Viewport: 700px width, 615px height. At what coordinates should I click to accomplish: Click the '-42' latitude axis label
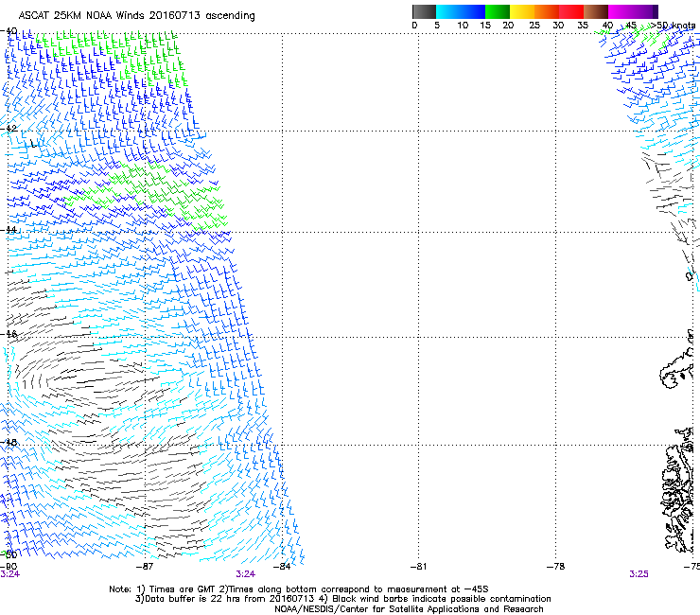(x=9, y=129)
